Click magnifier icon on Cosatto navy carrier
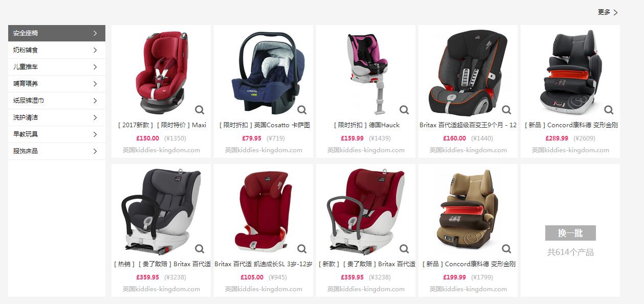 pyautogui.click(x=302, y=110)
